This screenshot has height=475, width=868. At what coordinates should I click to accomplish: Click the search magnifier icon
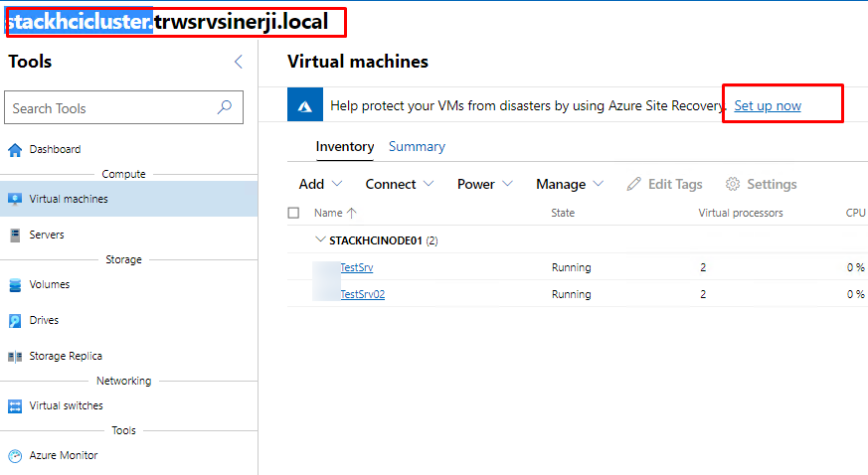click(x=224, y=107)
